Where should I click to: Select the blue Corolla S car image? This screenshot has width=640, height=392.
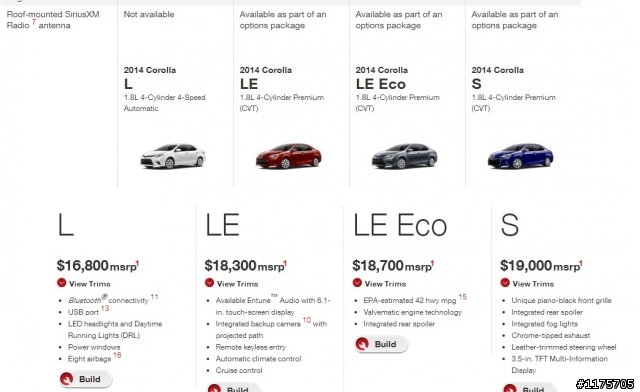(520, 156)
